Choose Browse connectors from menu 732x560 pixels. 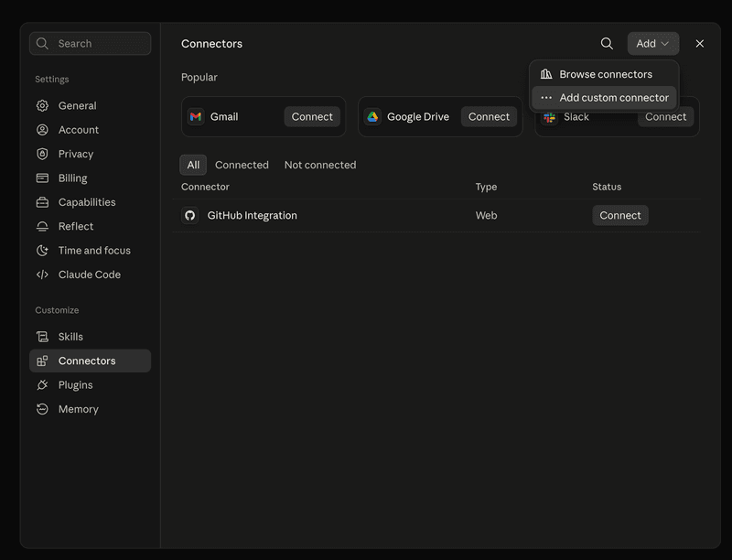[x=604, y=74]
